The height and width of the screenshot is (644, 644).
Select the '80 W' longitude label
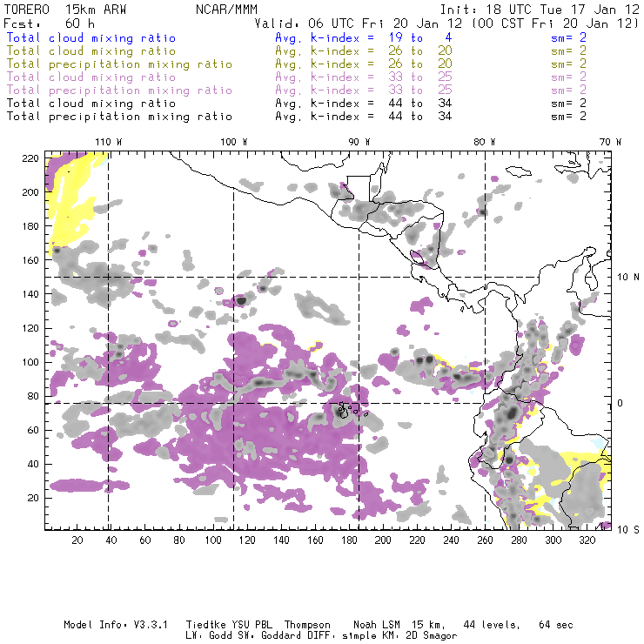tap(484, 142)
